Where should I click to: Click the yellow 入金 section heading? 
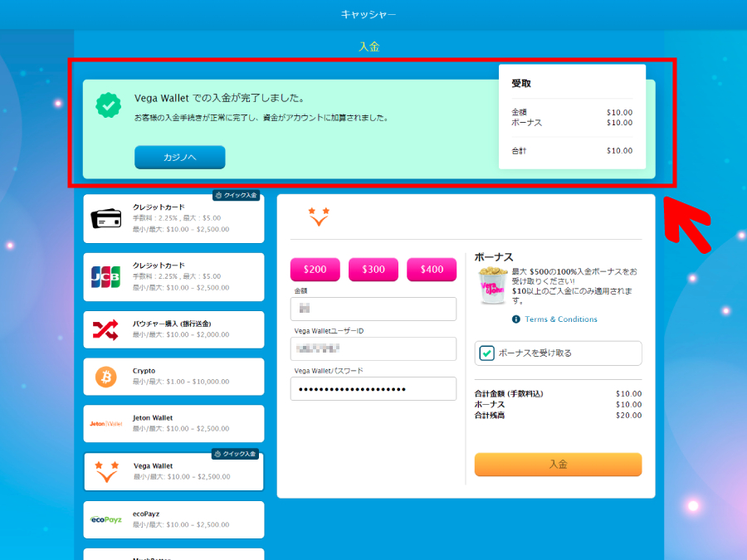coord(369,46)
